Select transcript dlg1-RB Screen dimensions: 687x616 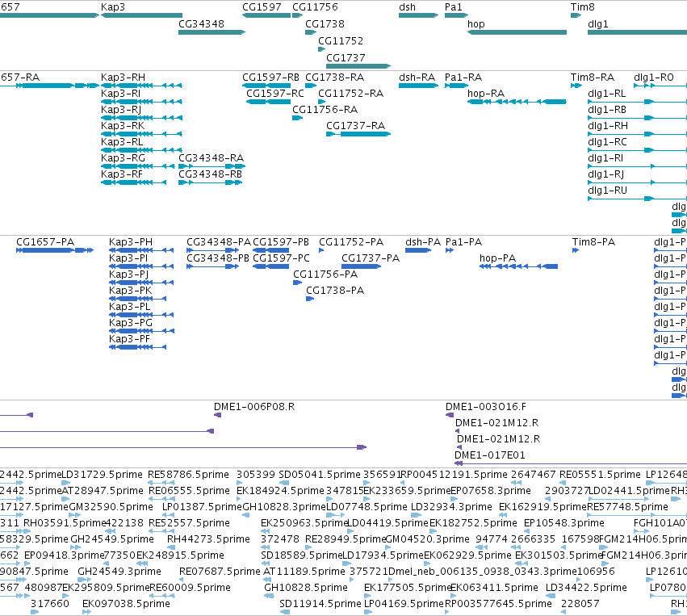637,118
